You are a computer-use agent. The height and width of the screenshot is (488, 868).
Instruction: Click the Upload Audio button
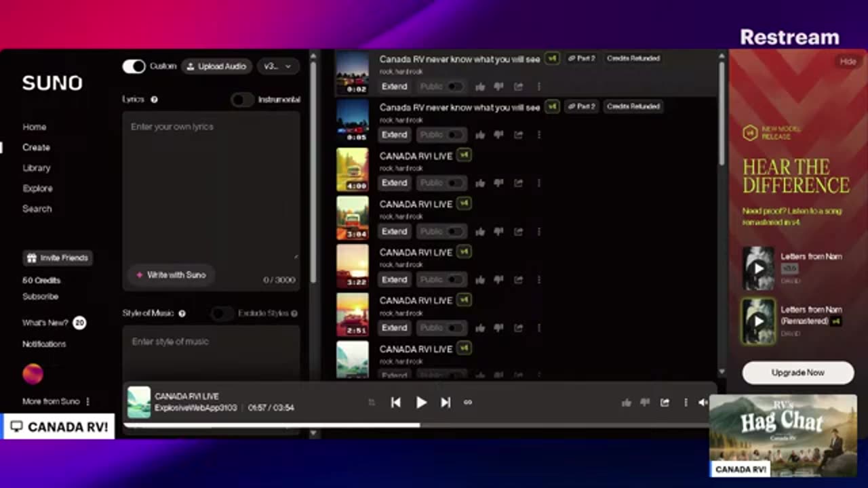(217, 66)
